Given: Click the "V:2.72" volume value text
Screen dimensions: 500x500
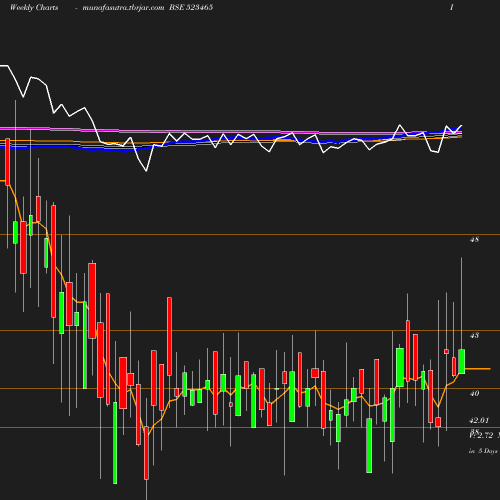Looking at the screenshot, I should pos(481,435).
